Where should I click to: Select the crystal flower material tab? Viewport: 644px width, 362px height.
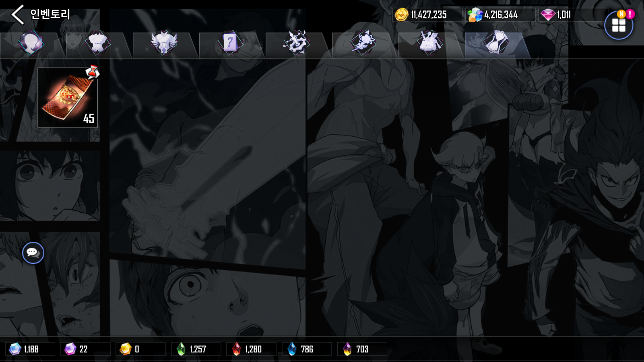363,43
